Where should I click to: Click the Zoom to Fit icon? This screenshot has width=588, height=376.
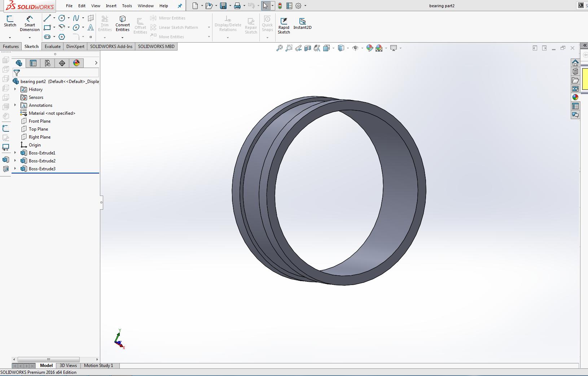point(280,48)
